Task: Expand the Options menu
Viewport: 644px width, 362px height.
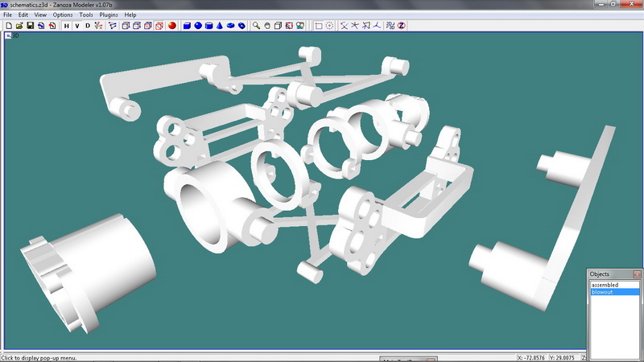Action: 63,14
